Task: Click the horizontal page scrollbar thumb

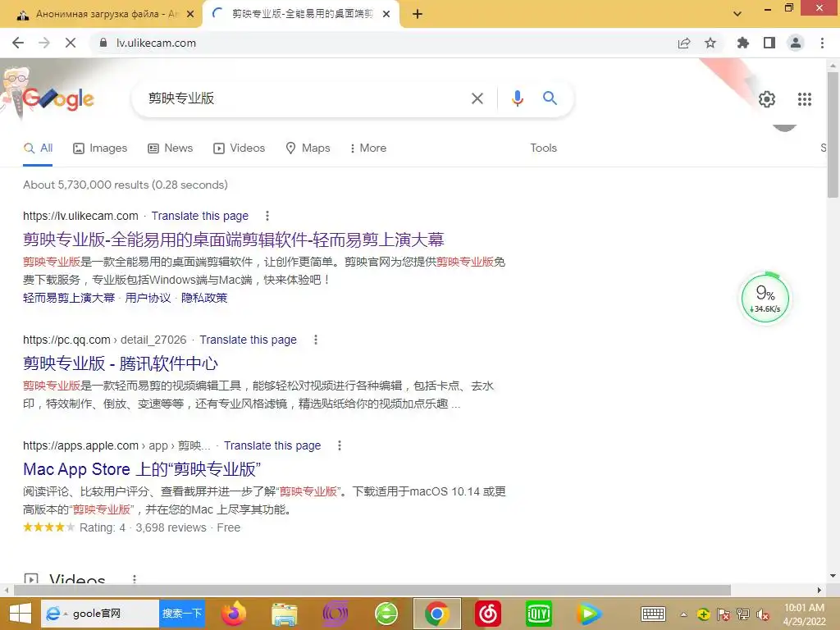Action: click(x=372, y=590)
